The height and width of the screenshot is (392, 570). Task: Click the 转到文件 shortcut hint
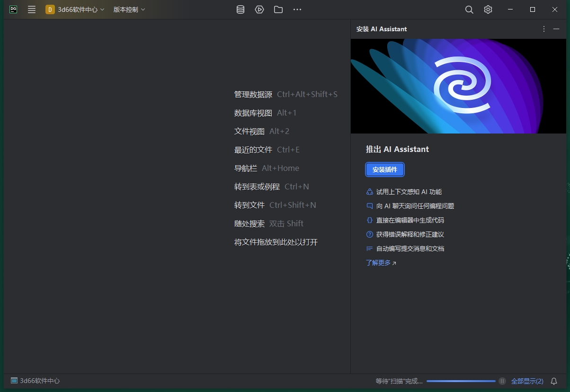click(x=275, y=205)
